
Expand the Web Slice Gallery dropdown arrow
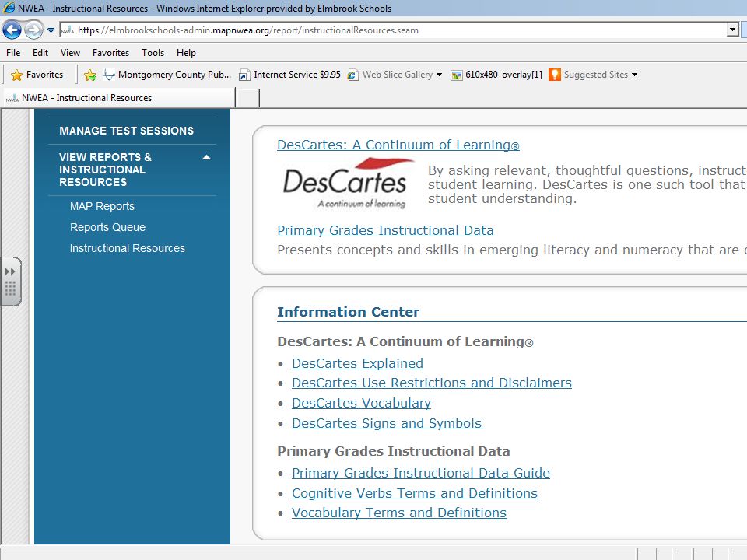coord(439,75)
